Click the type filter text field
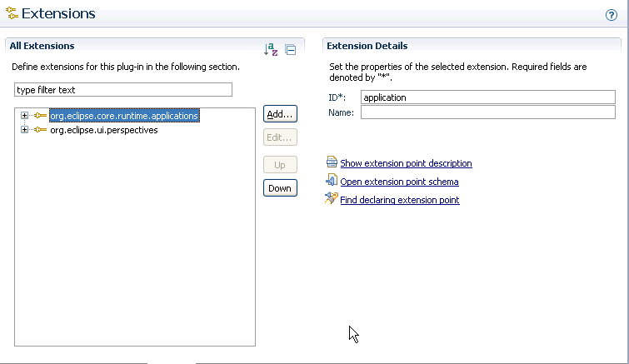Screen dimensions: 629x364 click(x=123, y=90)
